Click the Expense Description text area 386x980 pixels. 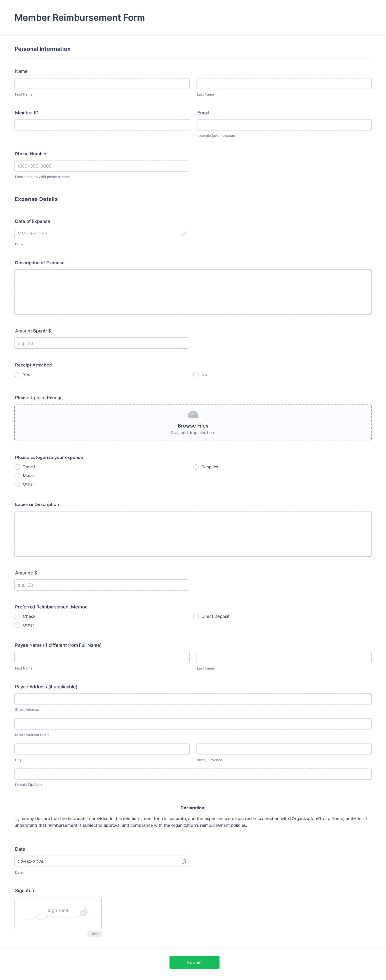(x=193, y=533)
